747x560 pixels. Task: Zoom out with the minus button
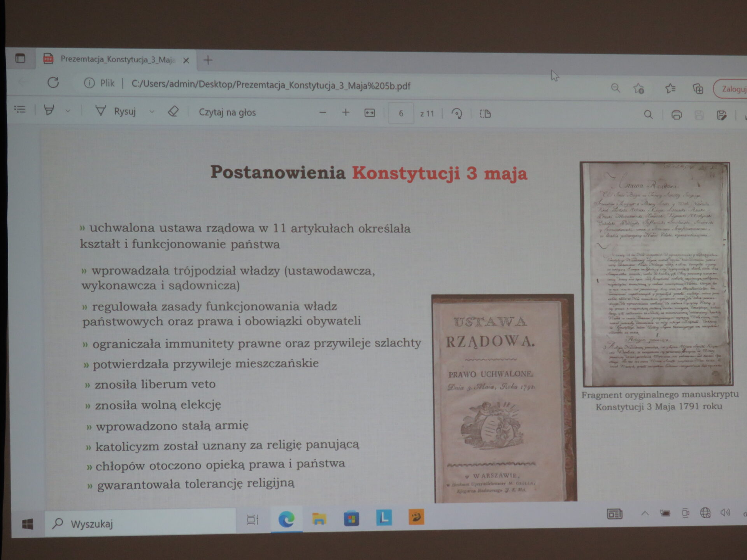pyautogui.click(x=322, y=113)
